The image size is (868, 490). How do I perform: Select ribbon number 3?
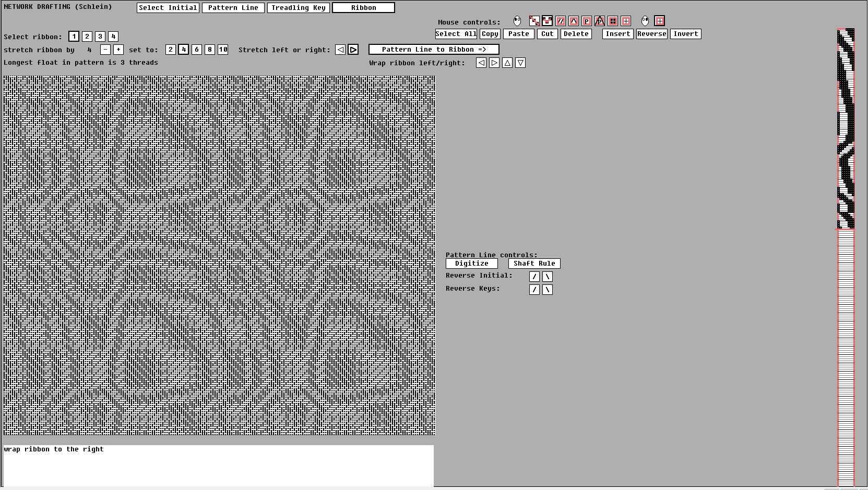pos(100,37)
